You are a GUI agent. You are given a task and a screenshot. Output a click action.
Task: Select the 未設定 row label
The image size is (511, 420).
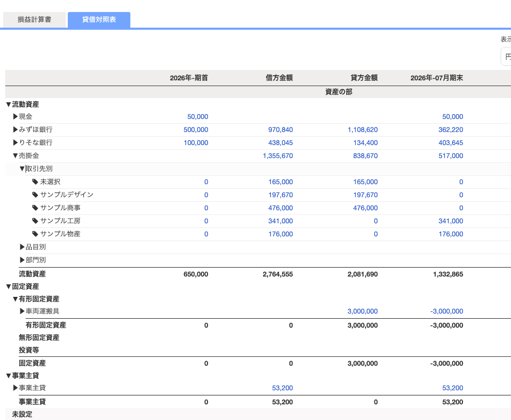point(22,414)
